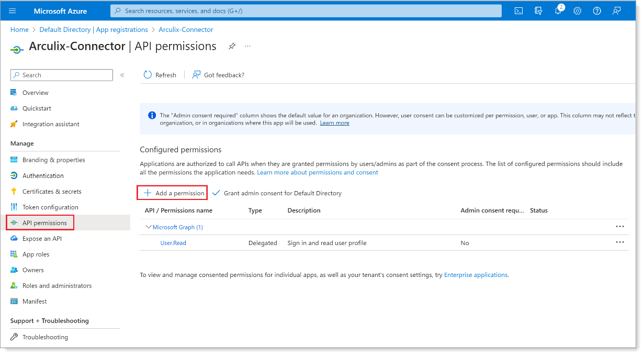Open the User.Read permission link
644x356 pixels.
click(173, 243)
